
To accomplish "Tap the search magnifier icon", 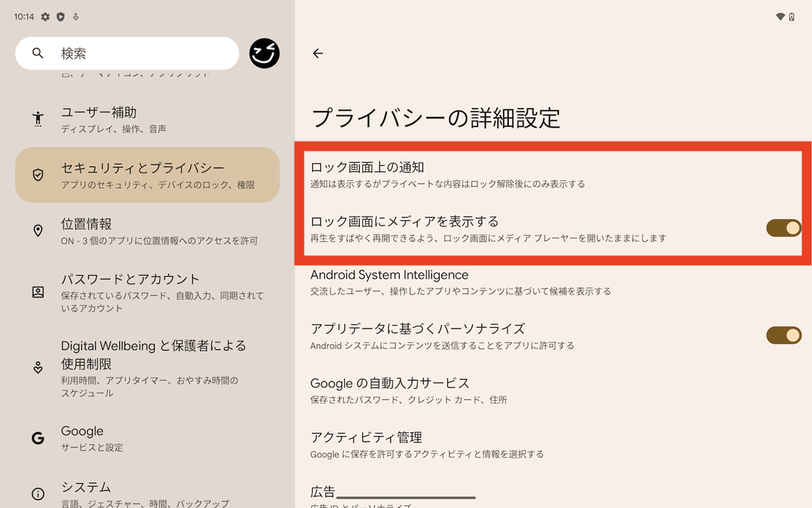I will pos(38,54).
